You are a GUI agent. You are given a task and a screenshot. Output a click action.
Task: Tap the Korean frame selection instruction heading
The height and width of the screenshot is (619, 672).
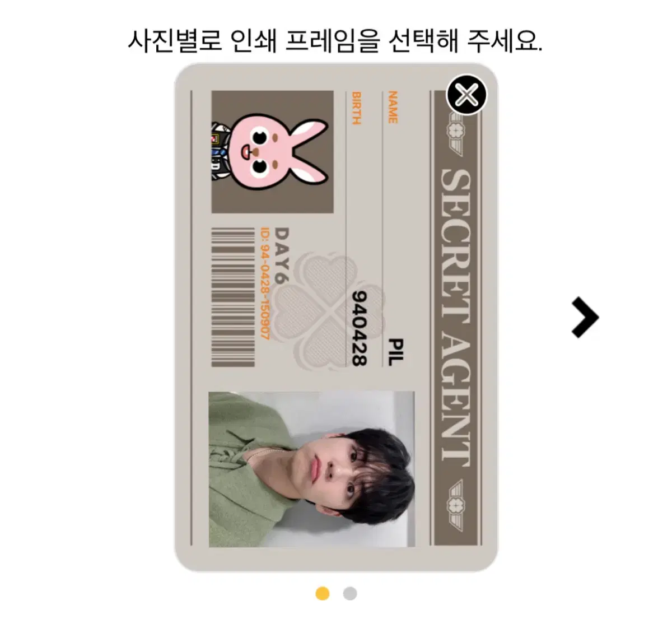pos(335,41)
